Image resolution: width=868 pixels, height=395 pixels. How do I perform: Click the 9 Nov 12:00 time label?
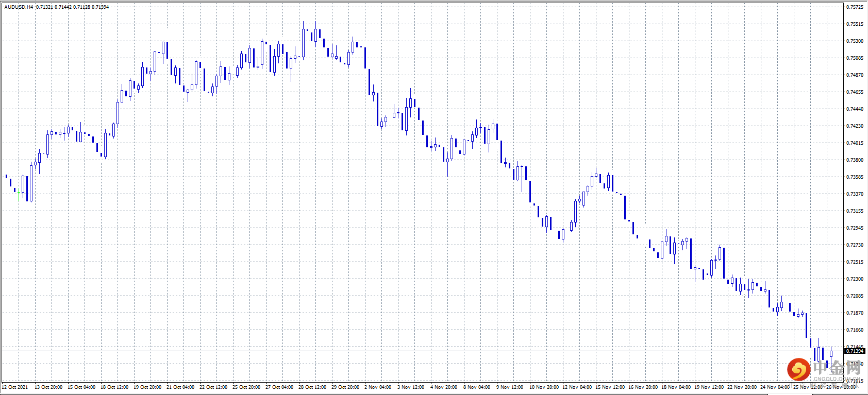[510, 387]
